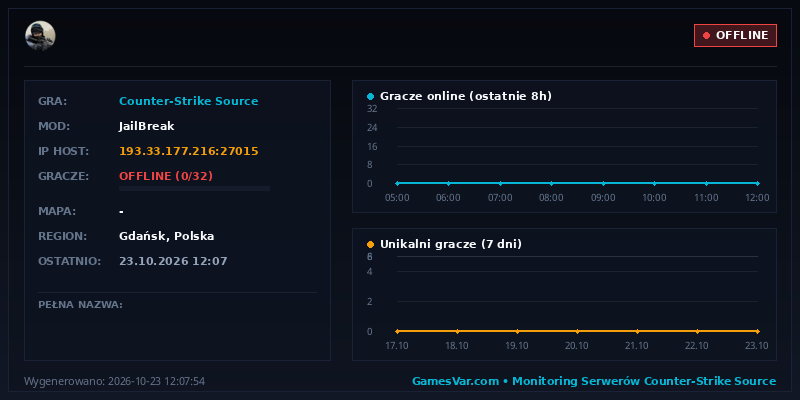The width and height of the screenshot is (800, 400).
Task: Click the OFFLINE status badge
Action: (735, 35)
